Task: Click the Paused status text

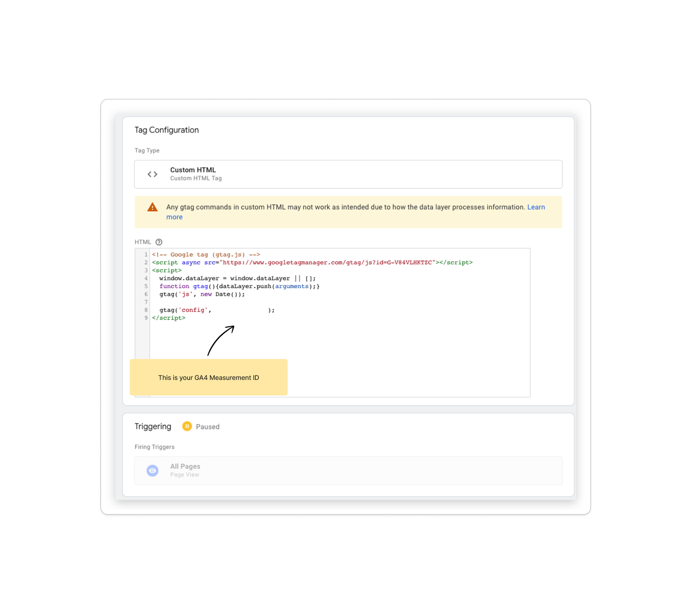Action: pyautogui.click(x=208, y=427)
